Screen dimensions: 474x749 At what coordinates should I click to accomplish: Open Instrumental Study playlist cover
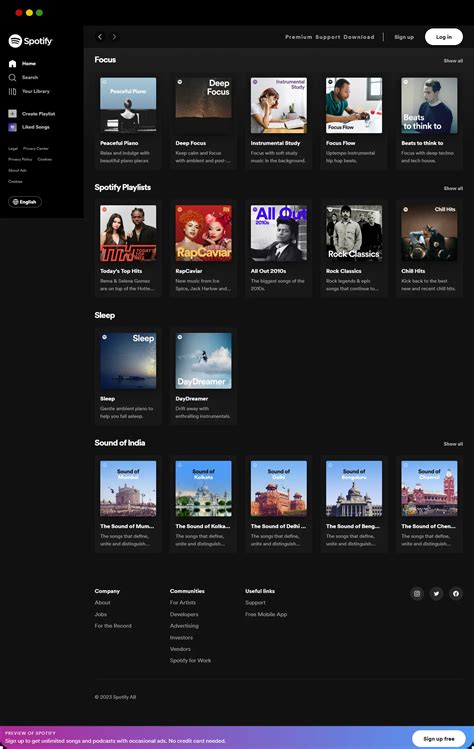tap(279, 106)
